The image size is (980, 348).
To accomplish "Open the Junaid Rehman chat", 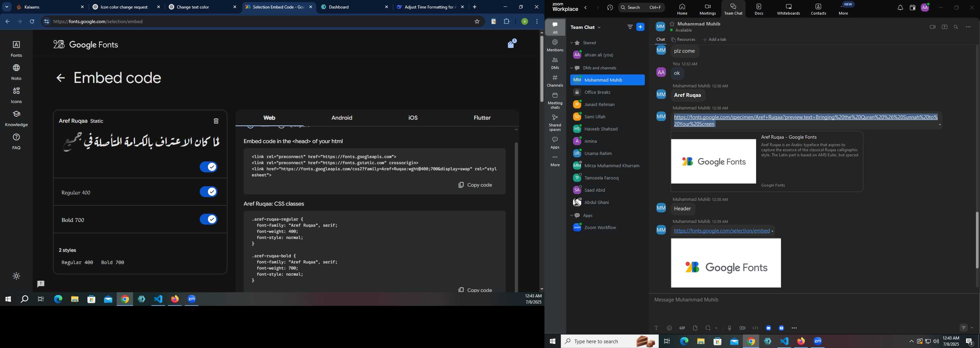I will coord(607,104).
